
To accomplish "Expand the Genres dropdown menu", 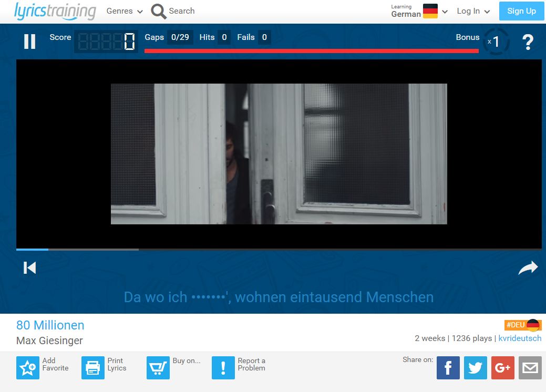I will (125, 11).
